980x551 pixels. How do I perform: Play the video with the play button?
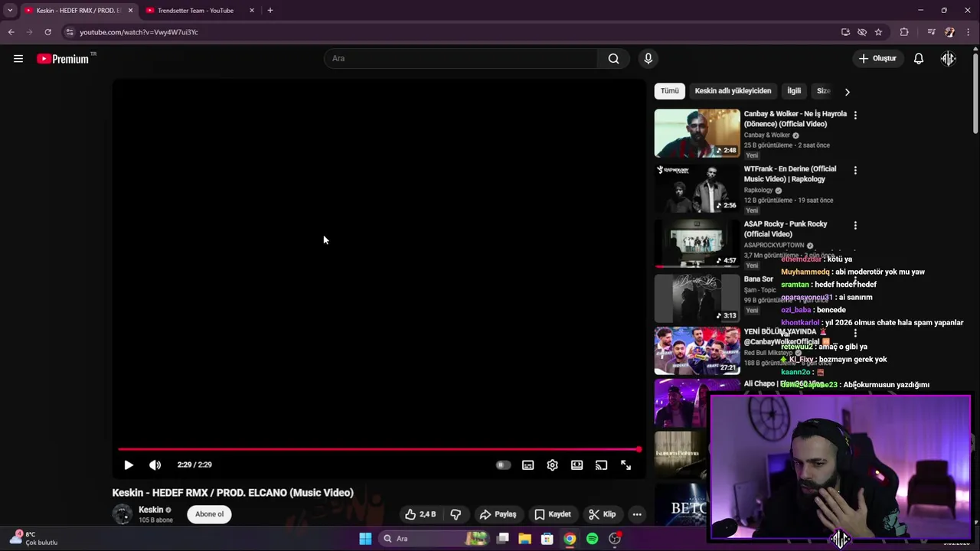(x=129, y=465)
